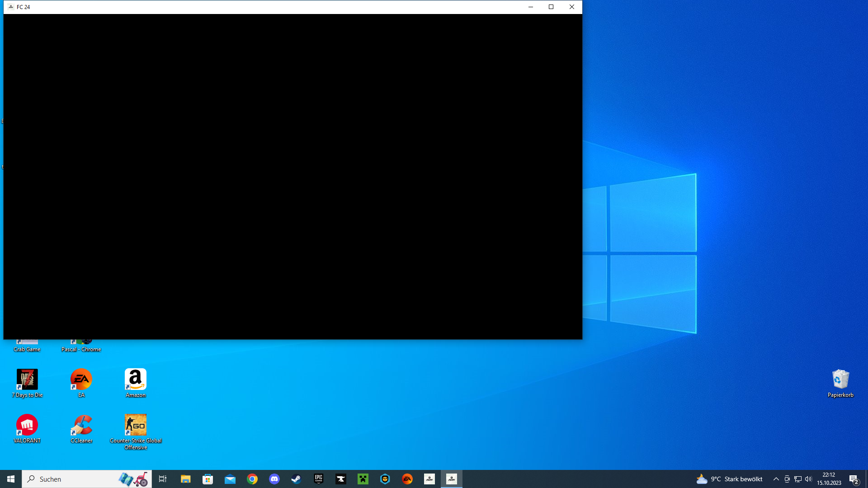Image resolution: width=868 pixels, height=488 pixels.
Task: Open Discord from the taskbar
Action: tap(274, 479)
